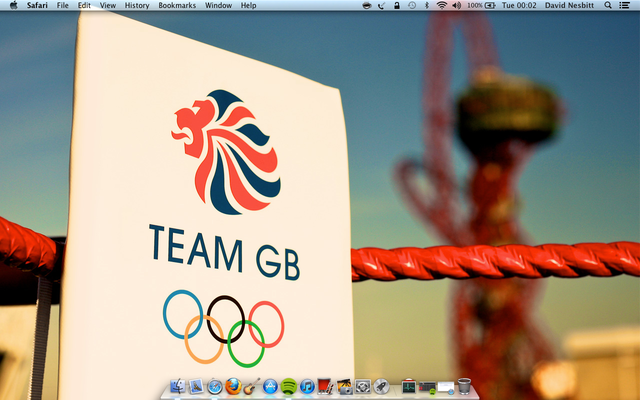Click the Bluetooth status icon
The image size is (640, 400).
427,5
